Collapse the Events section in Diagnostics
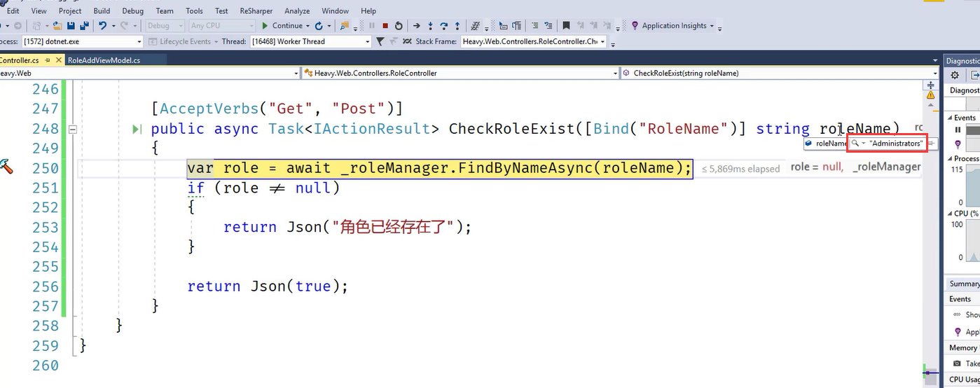The height and width of the screenshot is (388, 980). coord(948,118)
